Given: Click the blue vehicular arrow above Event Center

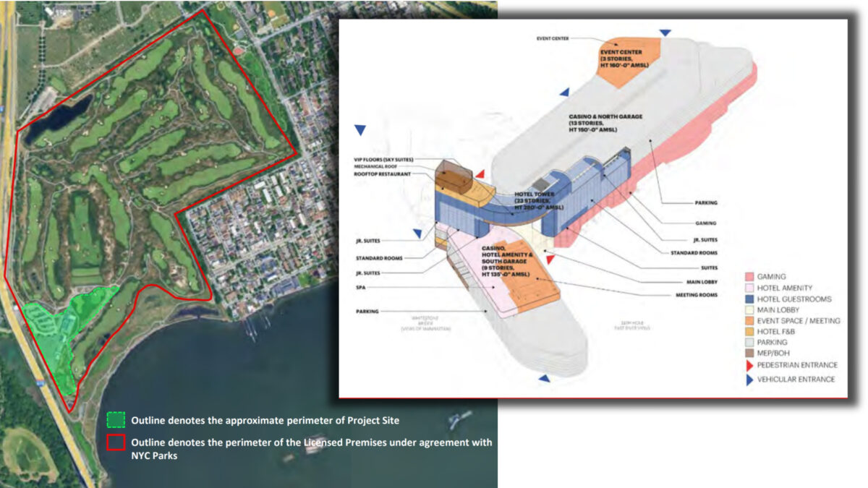Looking at the screenshot, I should pos(665,33).
